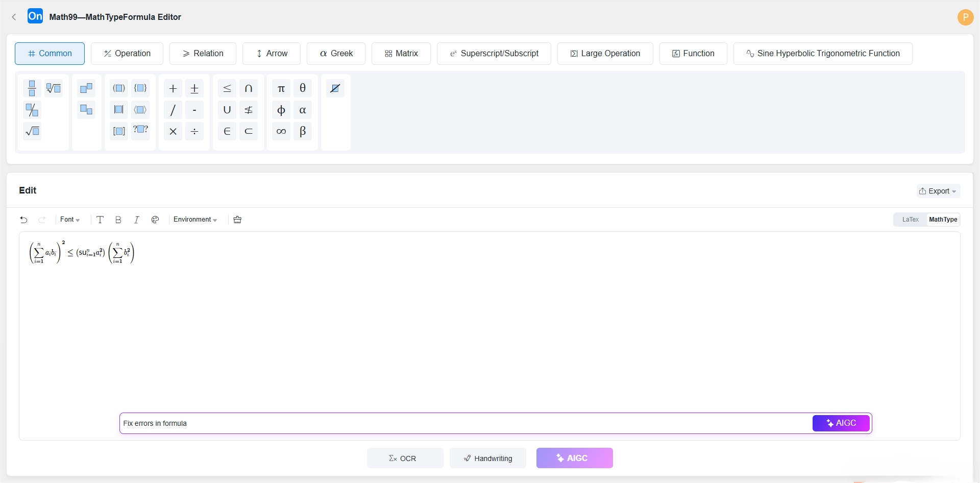Screen dimensions: 980x483
Task: Insert the pi symbol
Action: tap(281, 88)
